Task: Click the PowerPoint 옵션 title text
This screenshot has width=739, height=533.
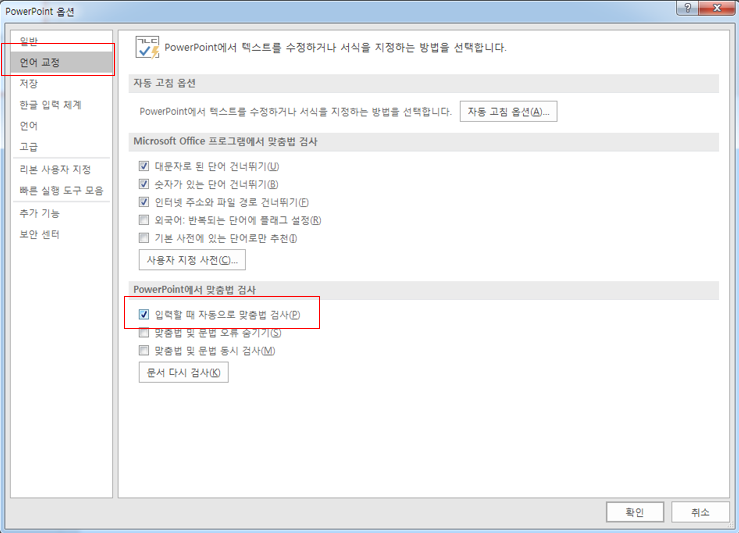Action: (x=40, y=11)
